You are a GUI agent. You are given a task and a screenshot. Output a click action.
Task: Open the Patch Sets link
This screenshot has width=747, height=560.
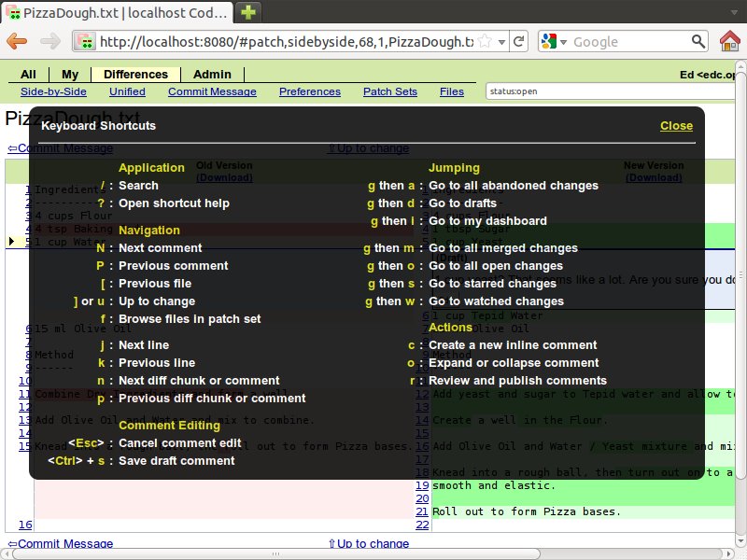pos(389,91)
